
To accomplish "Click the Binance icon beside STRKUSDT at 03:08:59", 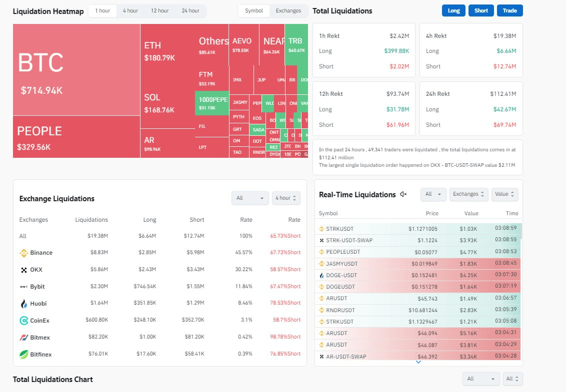I will tap(321, 229).
